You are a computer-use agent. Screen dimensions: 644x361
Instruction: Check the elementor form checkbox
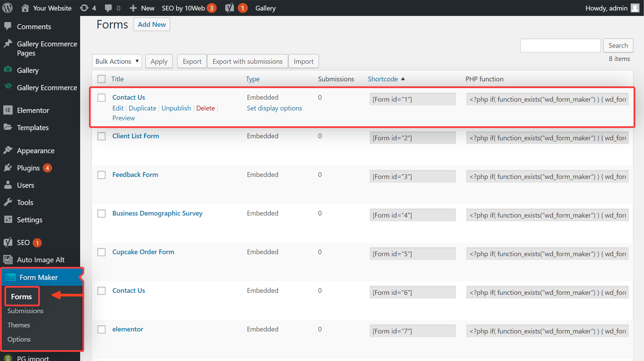point(102,329)
